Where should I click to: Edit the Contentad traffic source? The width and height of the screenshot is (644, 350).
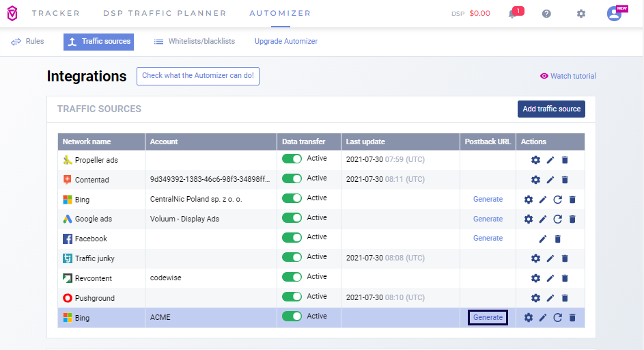coord(550,180)
